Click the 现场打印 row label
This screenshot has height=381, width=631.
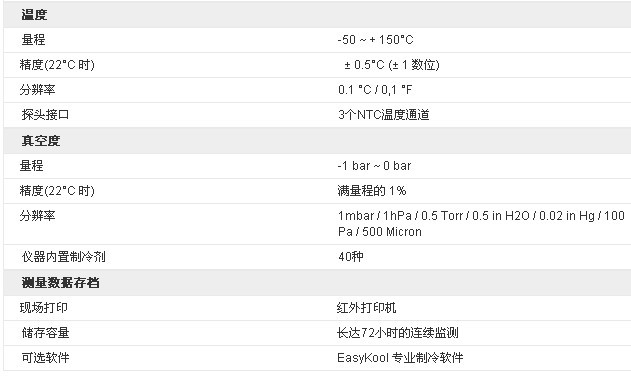43,308
